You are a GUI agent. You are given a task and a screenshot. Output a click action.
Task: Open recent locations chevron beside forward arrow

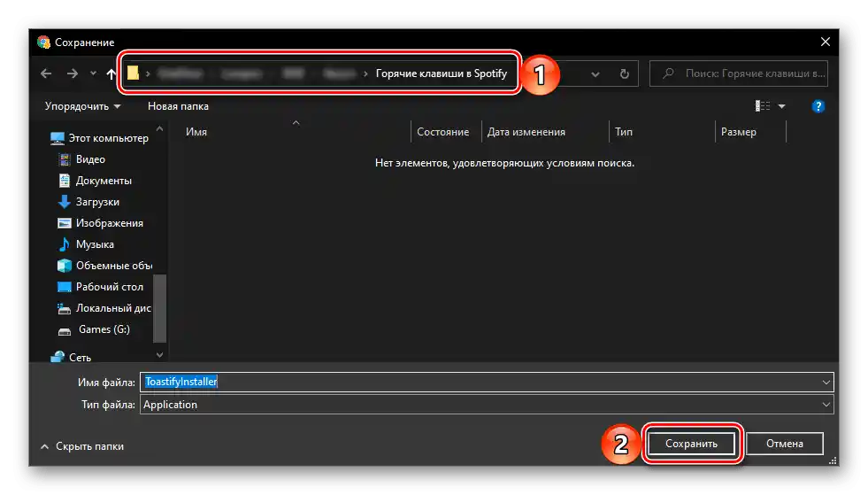point(93,73)
